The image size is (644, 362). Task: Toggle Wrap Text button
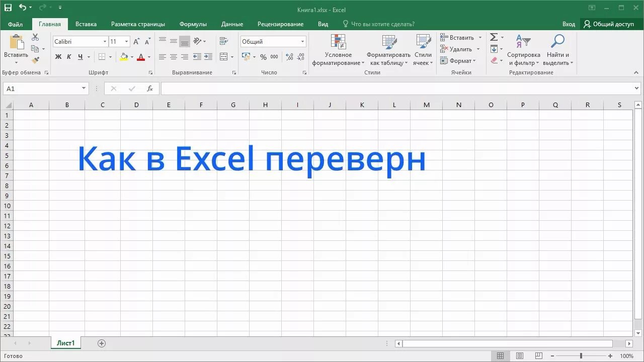pos(224,41)
